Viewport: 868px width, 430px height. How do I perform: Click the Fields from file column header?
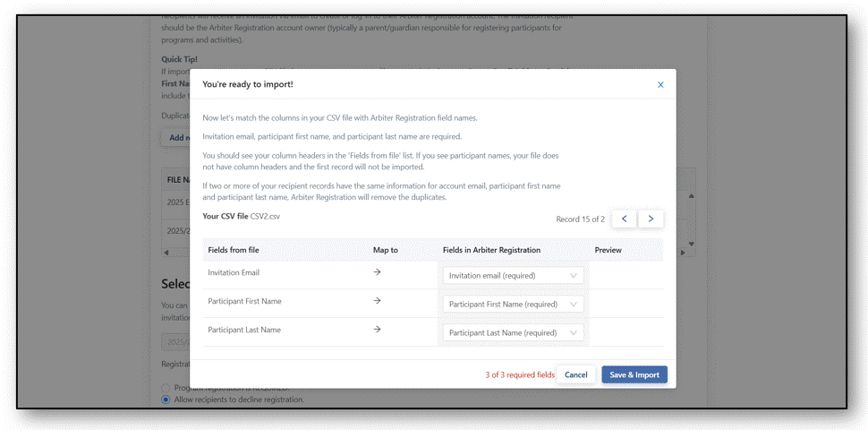234,250
